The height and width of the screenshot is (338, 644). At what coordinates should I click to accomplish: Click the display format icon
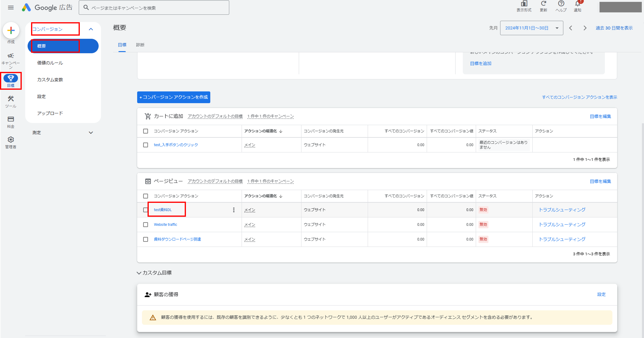click(524, 4)
